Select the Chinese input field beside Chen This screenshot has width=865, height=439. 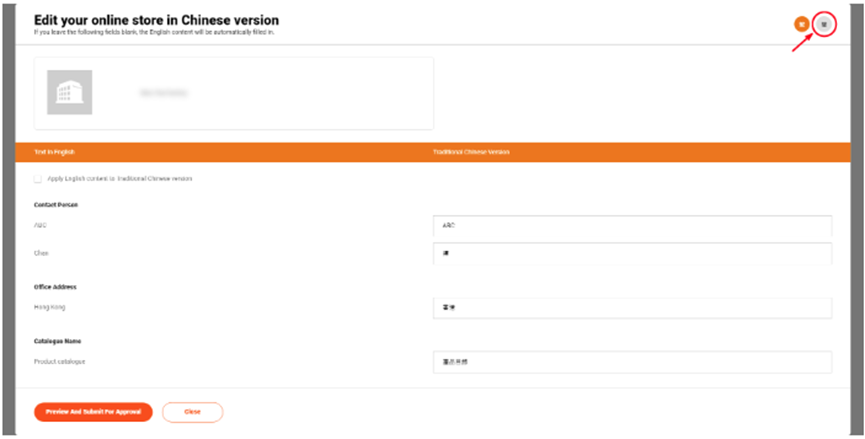click(631, 253)
